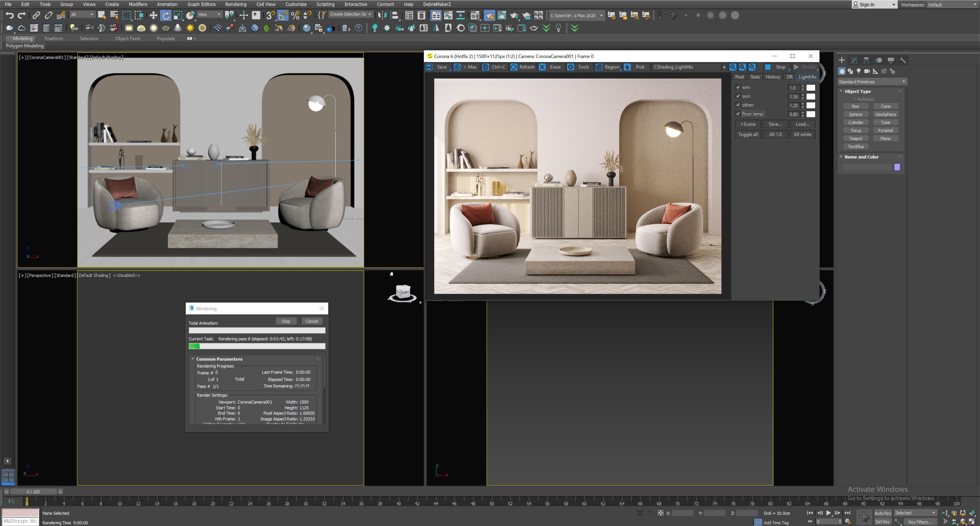Open the Rendering menu

coord(236,4)
